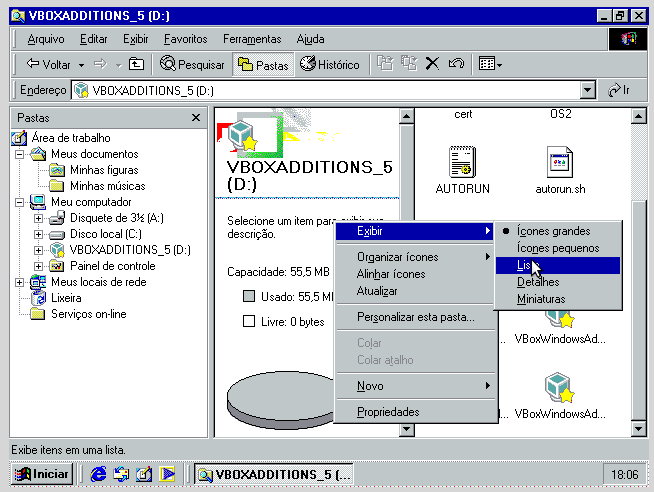Select Área de trabalho in the tree

[x=71, y=138]
